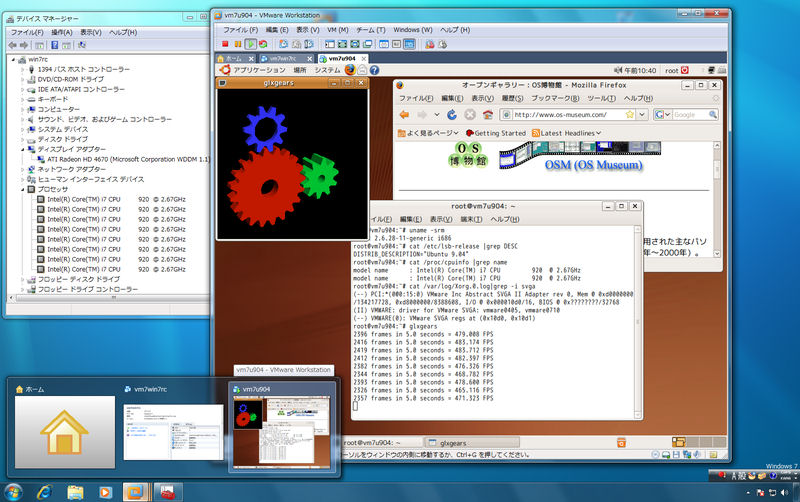
Task: Bookmark the page with the star icon
Action: (630, 115)
